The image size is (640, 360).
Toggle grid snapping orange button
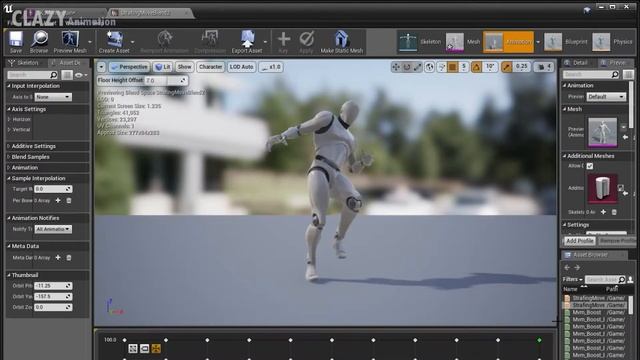452,67
